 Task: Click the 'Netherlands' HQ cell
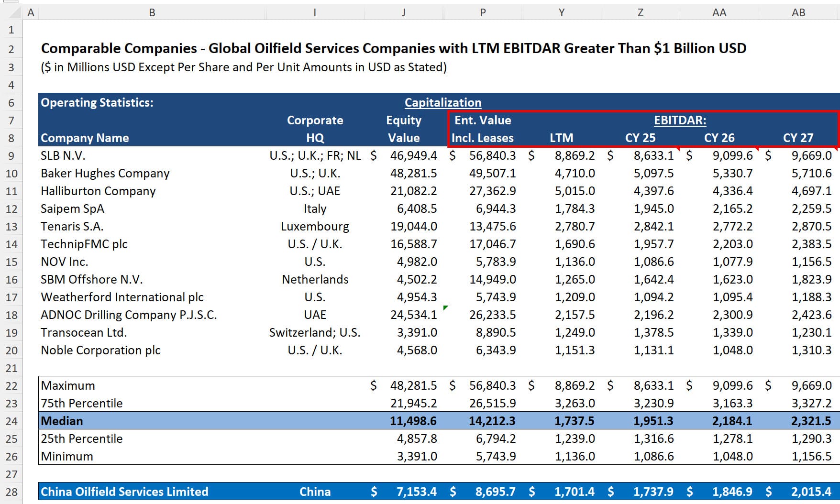315,279
